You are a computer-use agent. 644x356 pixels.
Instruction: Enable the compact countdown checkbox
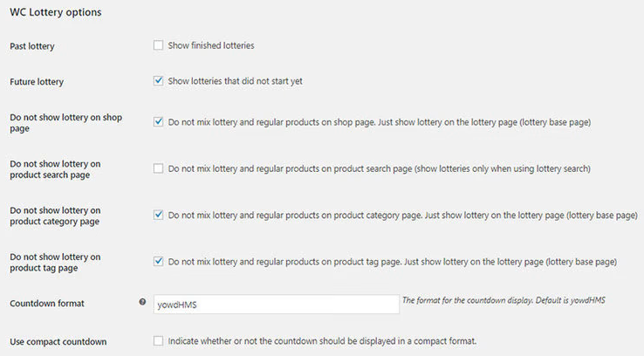(x=158, y=341)
